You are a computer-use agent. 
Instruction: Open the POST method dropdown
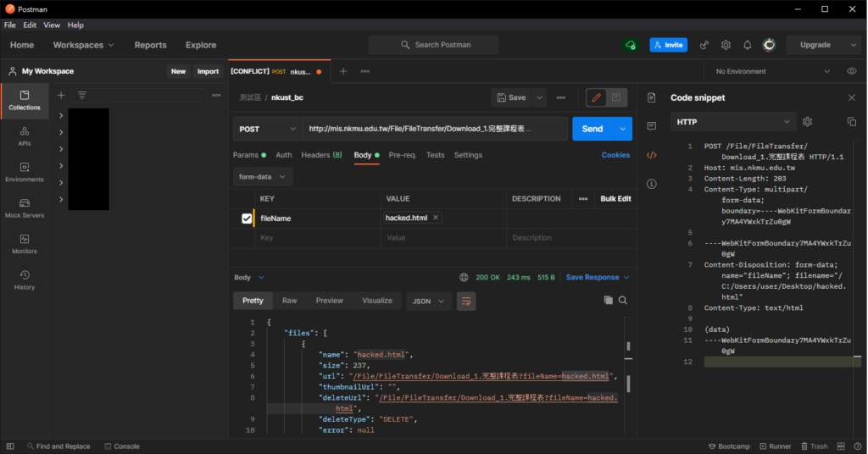(267, 129)
